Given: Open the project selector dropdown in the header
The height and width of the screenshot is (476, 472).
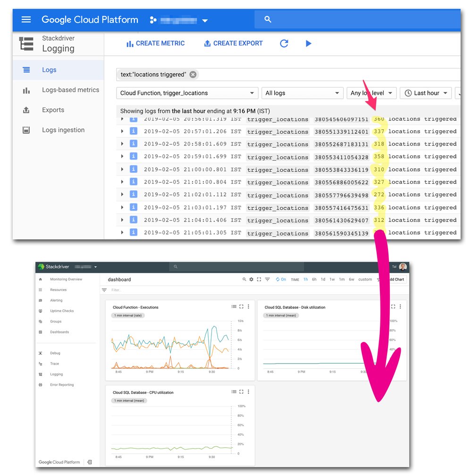Looking at the screenshot, I should pos(179,20).
